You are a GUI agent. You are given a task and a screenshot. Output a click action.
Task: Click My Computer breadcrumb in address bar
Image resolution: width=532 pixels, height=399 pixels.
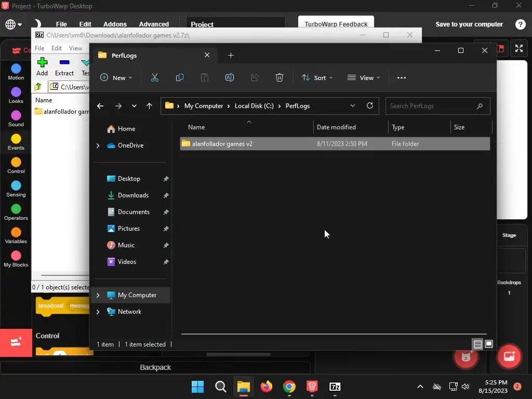point(204,106)
